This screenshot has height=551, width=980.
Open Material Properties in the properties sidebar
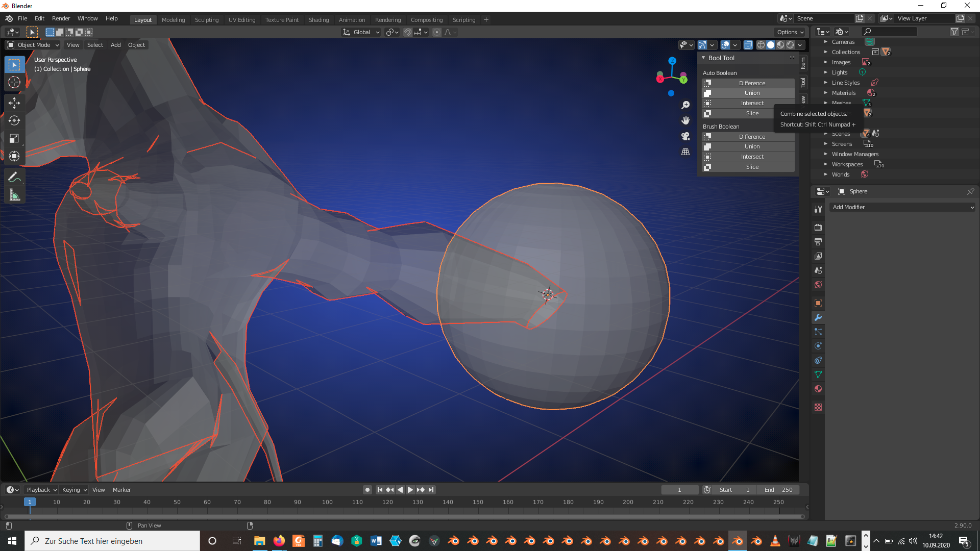(818, 389)
